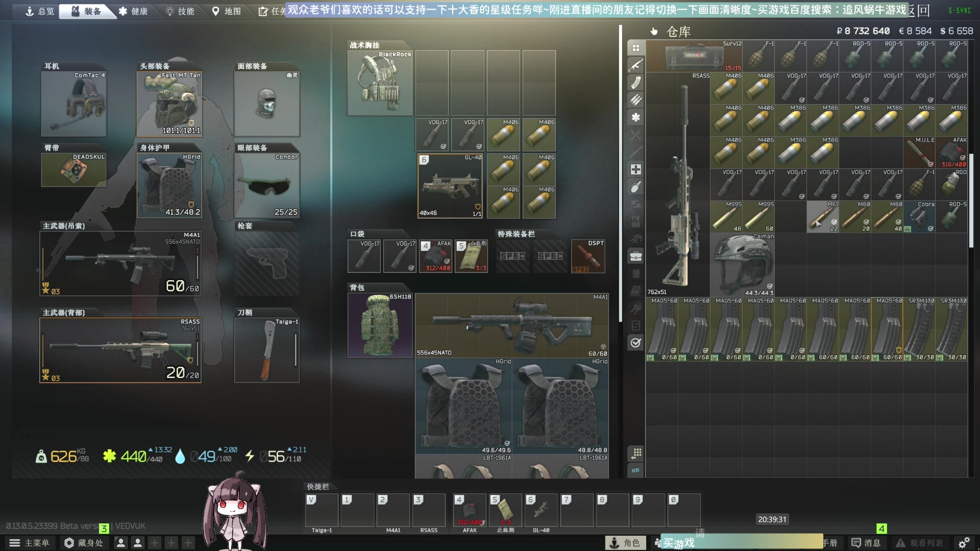Click the medical cross filter icon
The width and height of the screenshot is (980, 551).
point(635,169)
